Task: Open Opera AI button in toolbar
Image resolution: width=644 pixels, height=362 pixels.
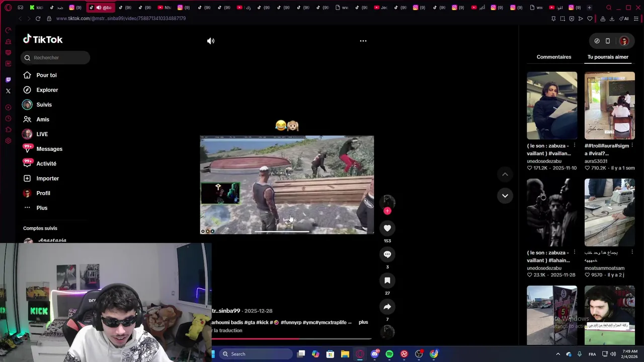Action: tap(624, 19)
